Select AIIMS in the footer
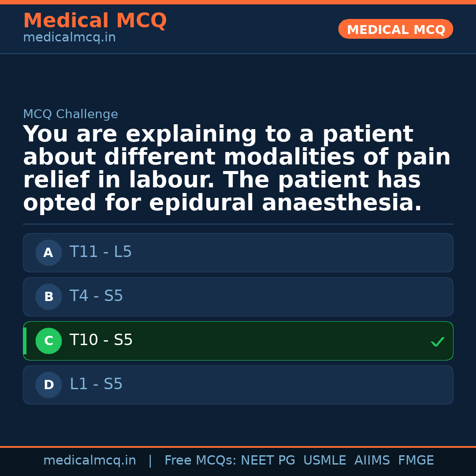Image resolution: width=476 pixels, height=476 pixels. [372, 461]
